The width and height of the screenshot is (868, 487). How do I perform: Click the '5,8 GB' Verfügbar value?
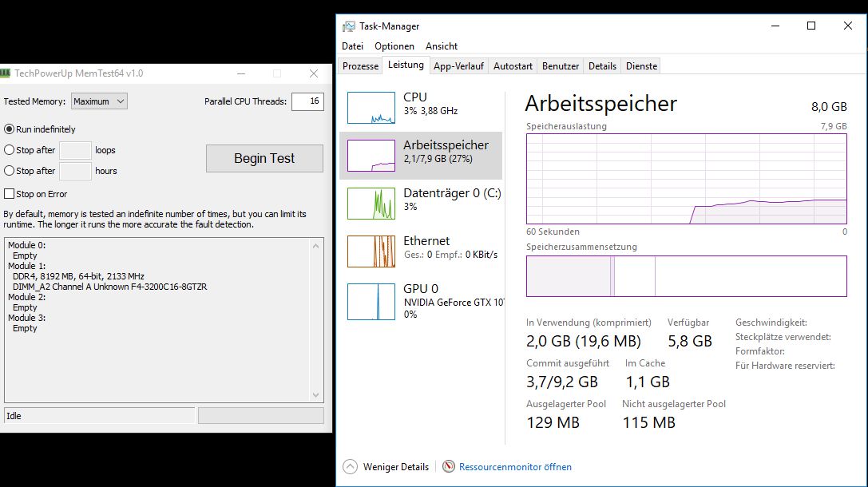(x=690, y=341)
